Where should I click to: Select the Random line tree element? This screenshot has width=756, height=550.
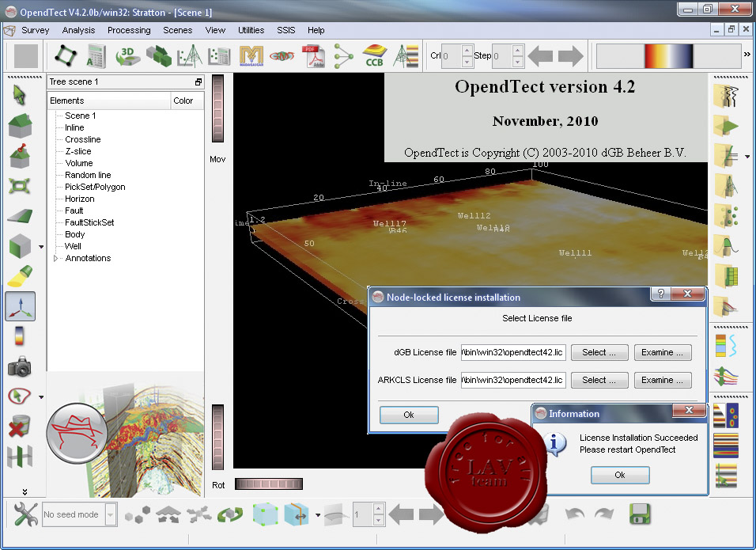[x=88, y=175]
